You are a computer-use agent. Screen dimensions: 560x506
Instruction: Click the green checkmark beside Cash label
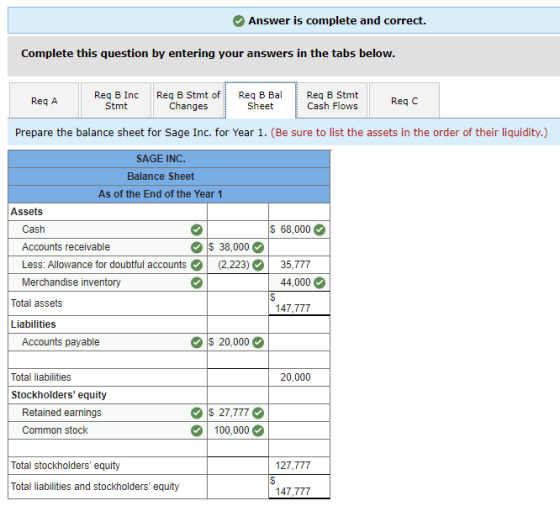coord(196,230)
